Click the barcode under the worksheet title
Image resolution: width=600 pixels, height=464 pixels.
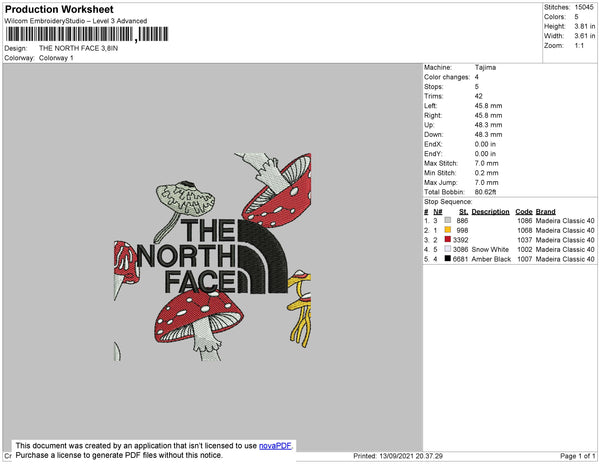[x=87, y=34]
